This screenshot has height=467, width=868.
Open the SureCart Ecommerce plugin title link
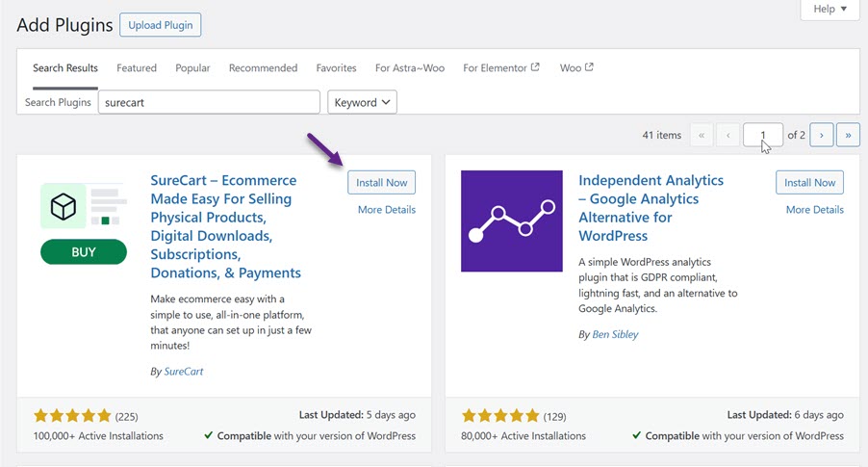(225, 226)
